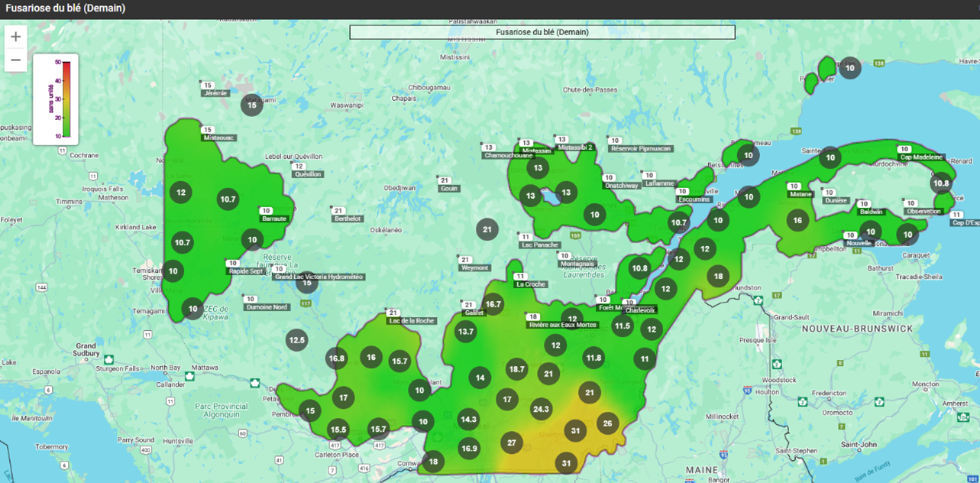The image size is (980, 483).
Task: Open the Cap-Madeleine station label
Action: point(922,157)
